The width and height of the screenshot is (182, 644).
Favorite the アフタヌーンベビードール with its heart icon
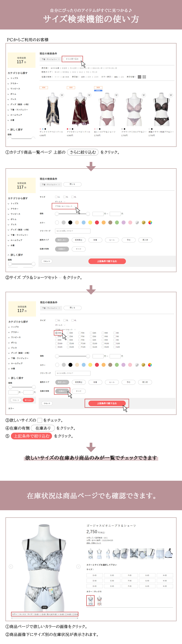point(89,95)
